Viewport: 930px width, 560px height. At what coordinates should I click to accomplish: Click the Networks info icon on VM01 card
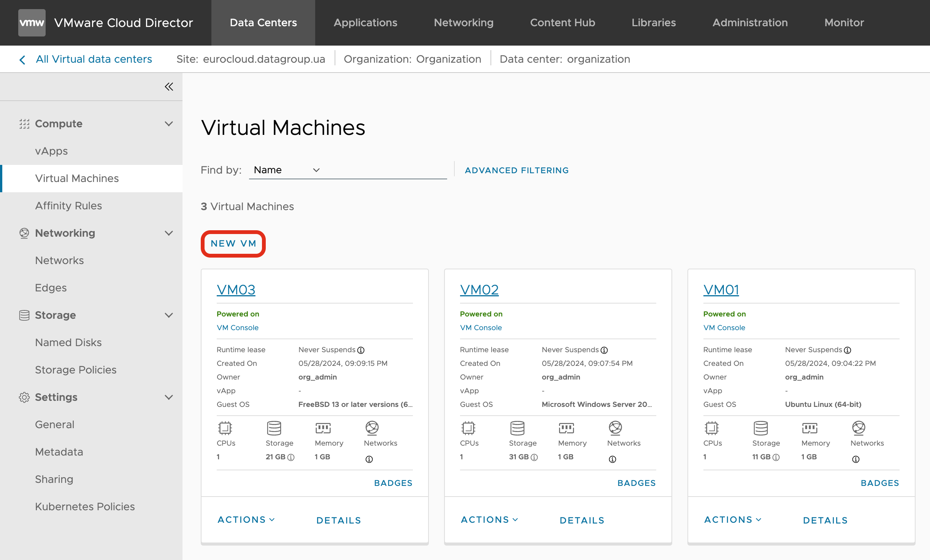pos(856,459)
